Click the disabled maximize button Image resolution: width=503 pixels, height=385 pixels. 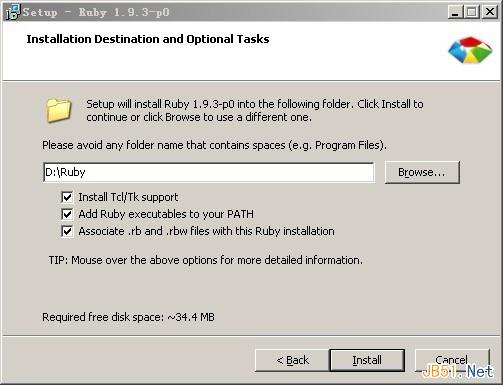pos(472,12)
